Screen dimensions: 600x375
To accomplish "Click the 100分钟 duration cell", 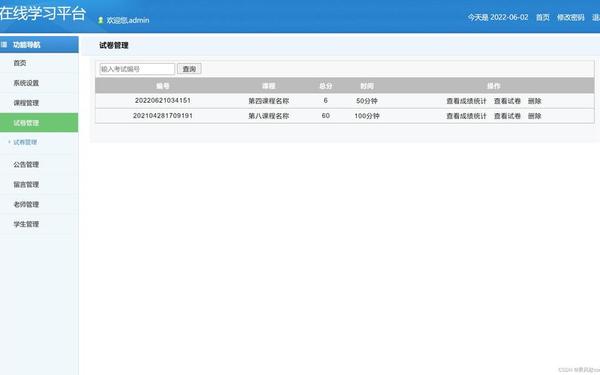I will (367, 116).
